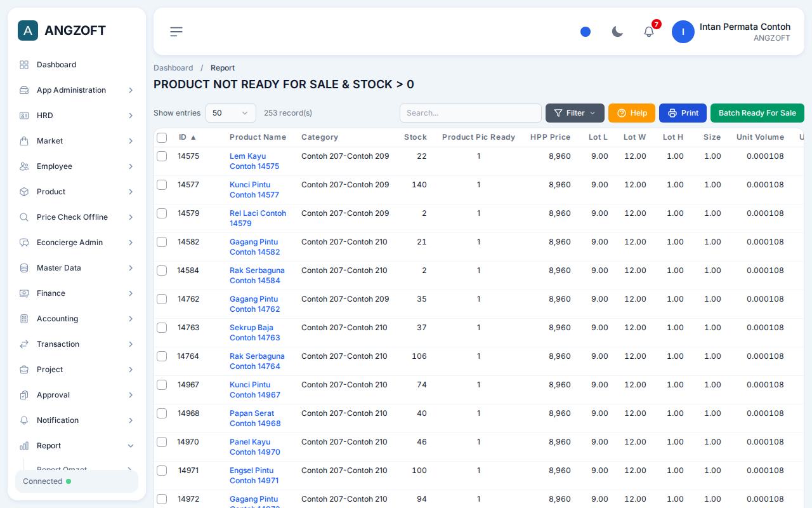Collapse the Report menu chevron
812x508 pixels.
[131, 446]
